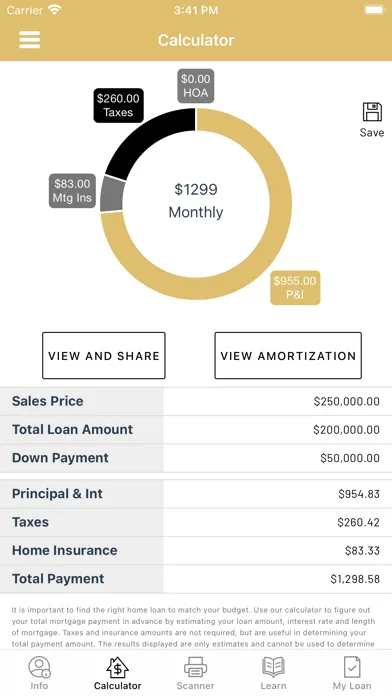Open the My Loan document icon
392x696 pixels.
(x=352, y=667)
